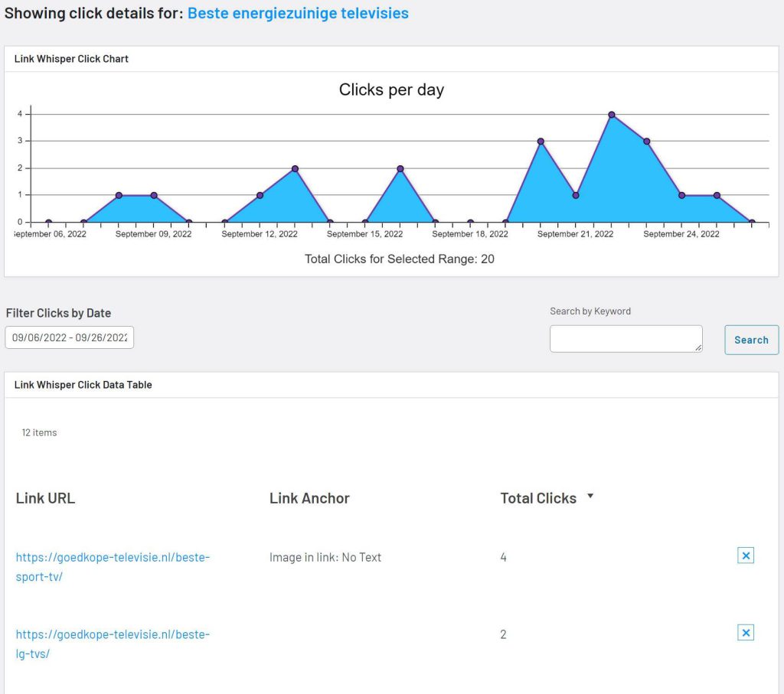Screen dimensions: 784x694
Task: Sort by Total Clicks column header
Action: click(538, 498)
